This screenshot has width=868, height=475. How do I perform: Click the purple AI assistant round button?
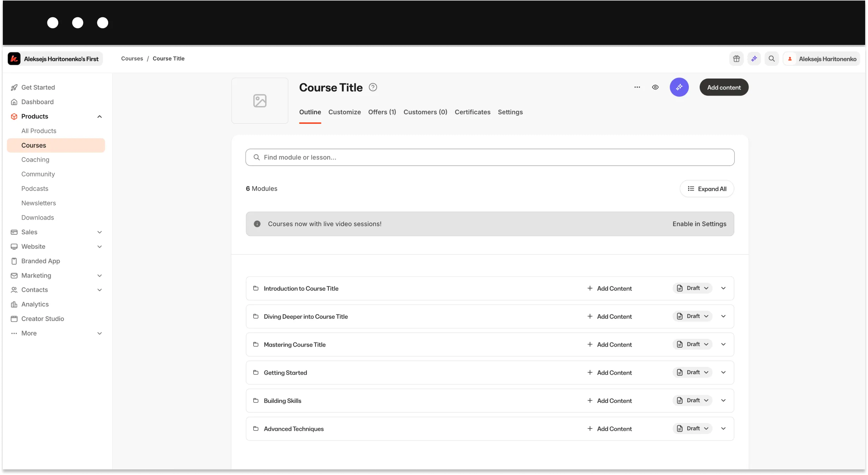[x=679, y=87]
